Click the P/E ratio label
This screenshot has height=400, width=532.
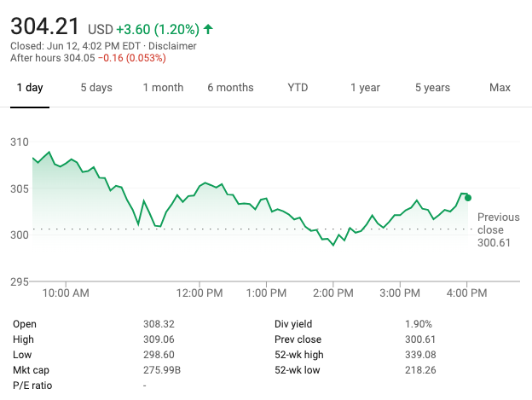pyautogui.click(x=32, y=386)
